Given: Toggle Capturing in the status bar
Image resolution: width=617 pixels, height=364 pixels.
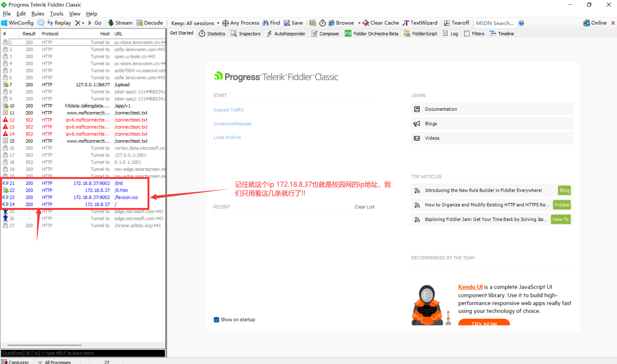Looking at the screenshot, I should click(15, 362).
